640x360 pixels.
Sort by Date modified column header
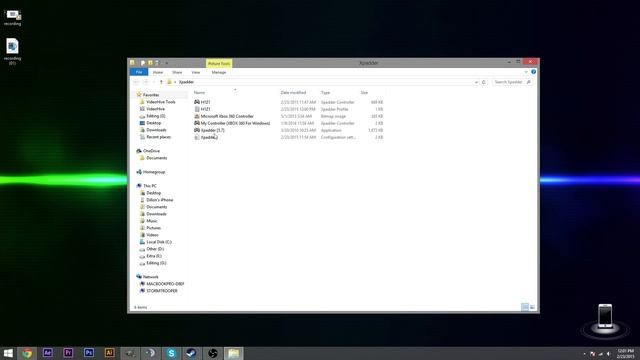293,93
